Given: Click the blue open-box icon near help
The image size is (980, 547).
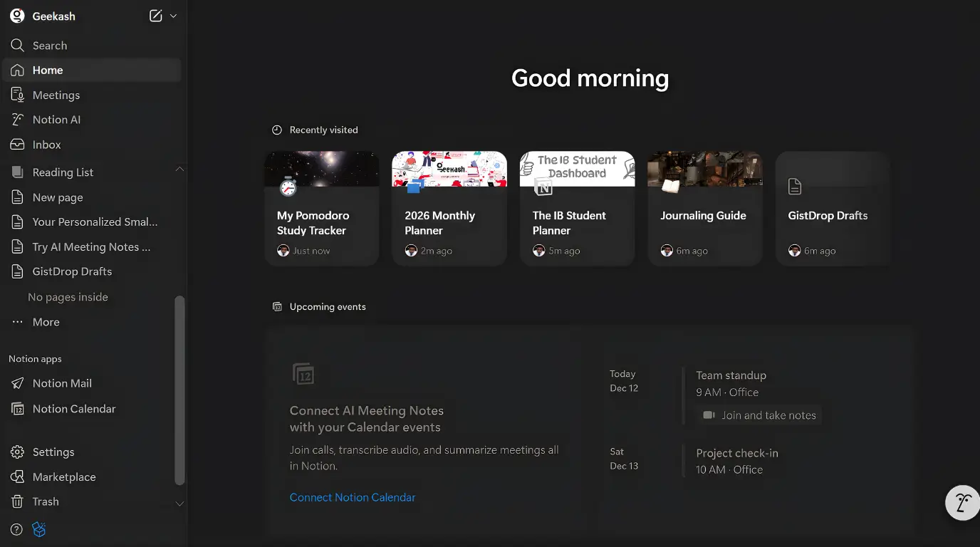Looking at the screenshot, I should coord(38,529).
